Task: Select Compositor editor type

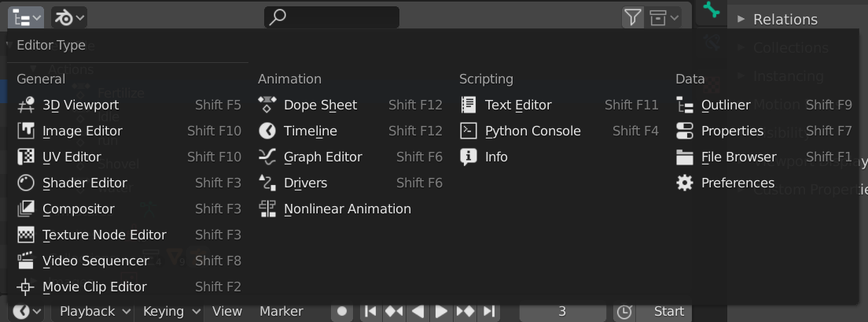Action: pos(129,209)
